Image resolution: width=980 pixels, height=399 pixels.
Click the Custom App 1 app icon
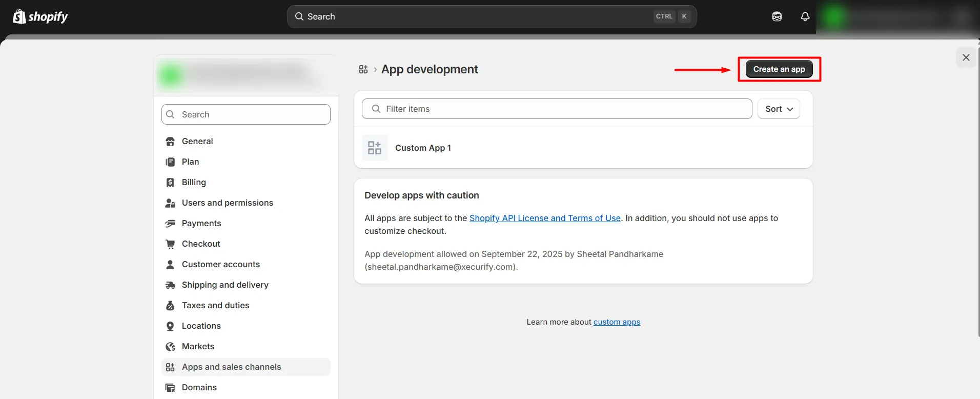click(375, 148)
